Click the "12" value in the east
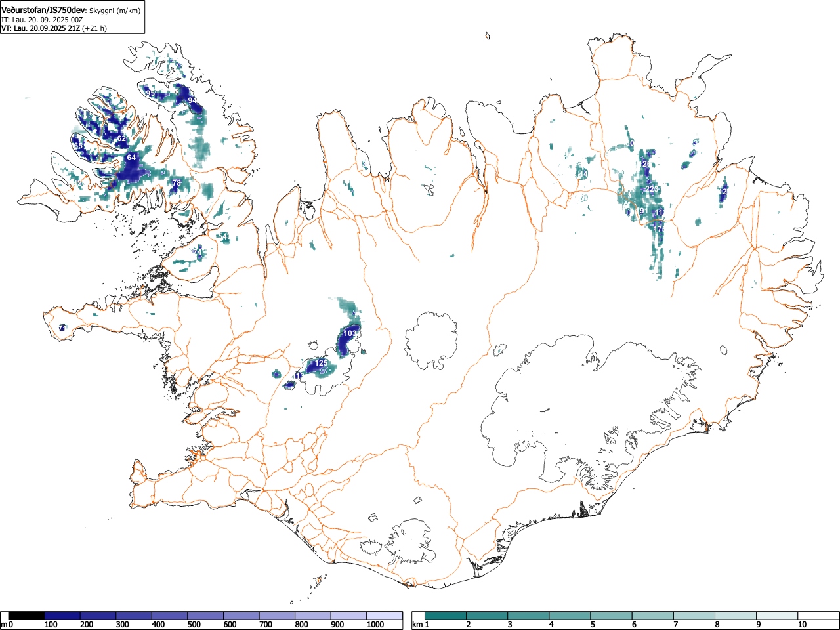The image size is (840, 630). pyautogui.click(x=723, y=191)
